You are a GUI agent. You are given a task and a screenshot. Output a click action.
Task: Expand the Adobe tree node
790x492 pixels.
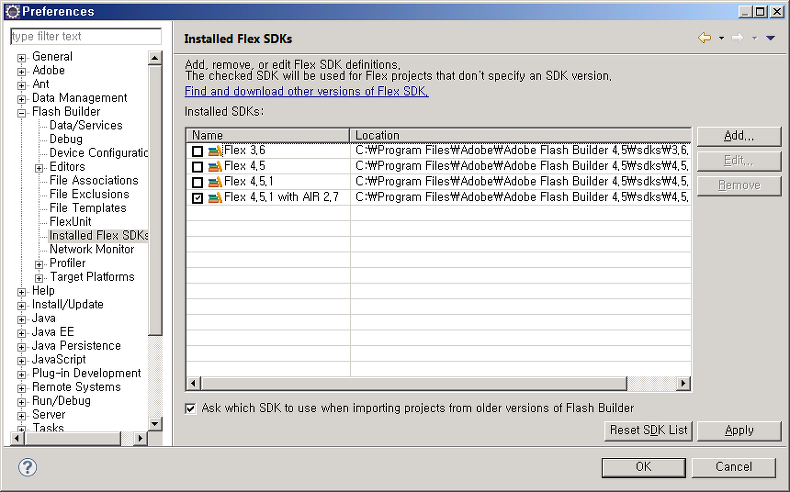pyautogui.click(x=22, y=72)
